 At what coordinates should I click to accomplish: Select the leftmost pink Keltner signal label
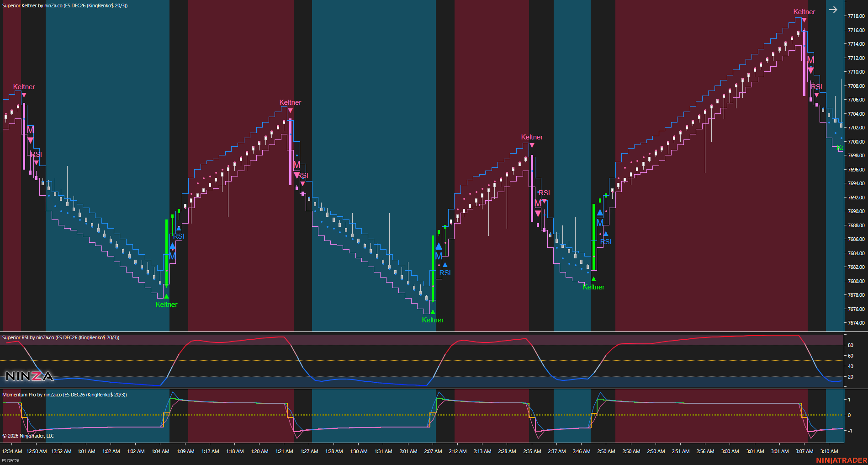tap(24, 87)
